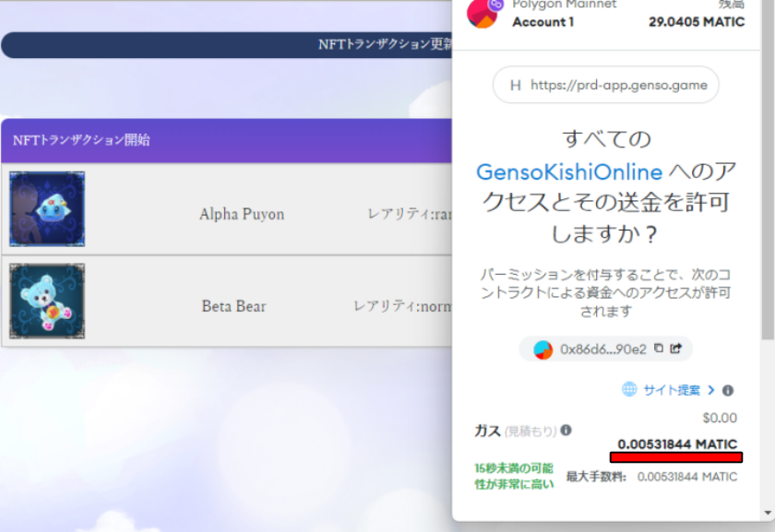Copy the 0x86d6...90e2 contract address
Viewport: 775px width, 532px height.
(659, 349)
